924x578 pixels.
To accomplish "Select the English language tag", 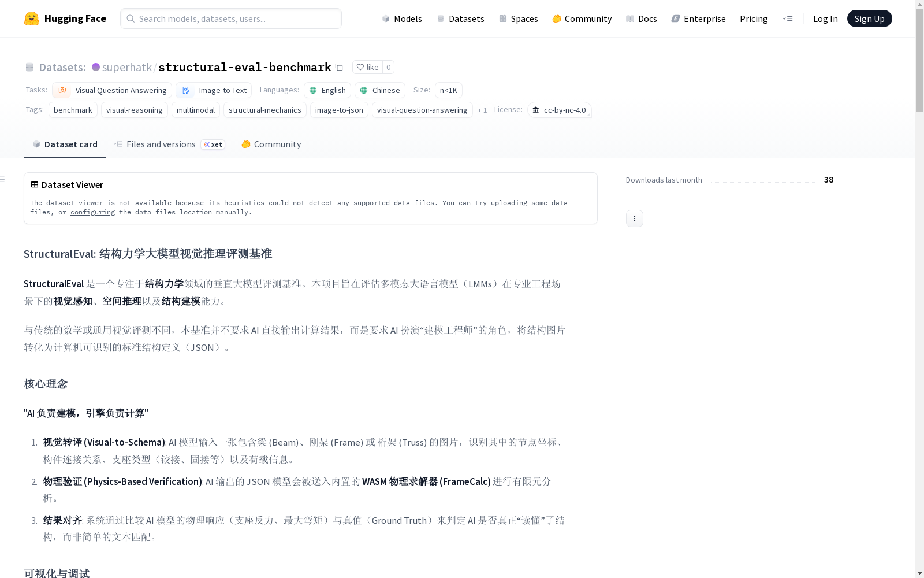I will 327,90.
